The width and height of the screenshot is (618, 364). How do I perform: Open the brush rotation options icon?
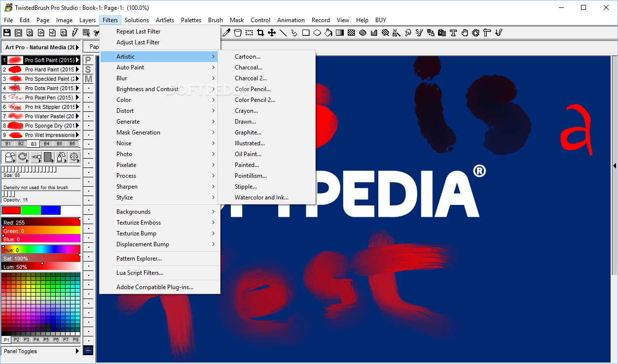point(23,157)
